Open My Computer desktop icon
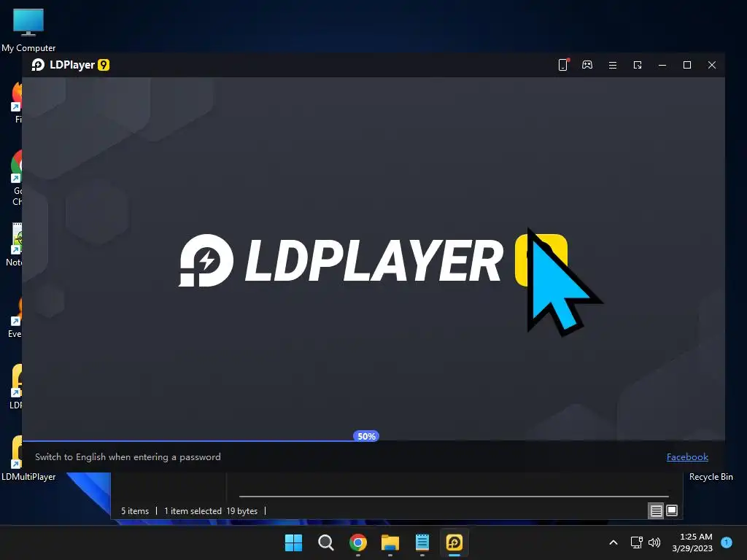 pyautogui.click(x=28, y=31)
